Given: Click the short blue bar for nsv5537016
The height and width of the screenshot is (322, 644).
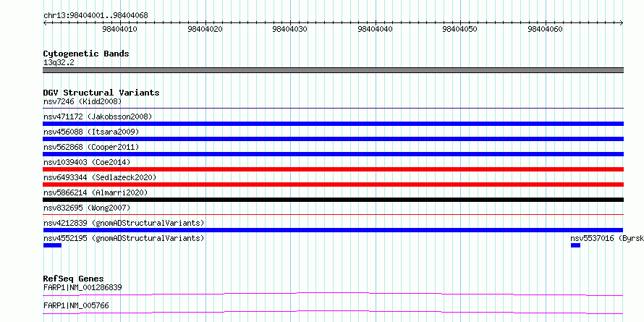Looking at the screenshot, I should [x=575, y=245].
